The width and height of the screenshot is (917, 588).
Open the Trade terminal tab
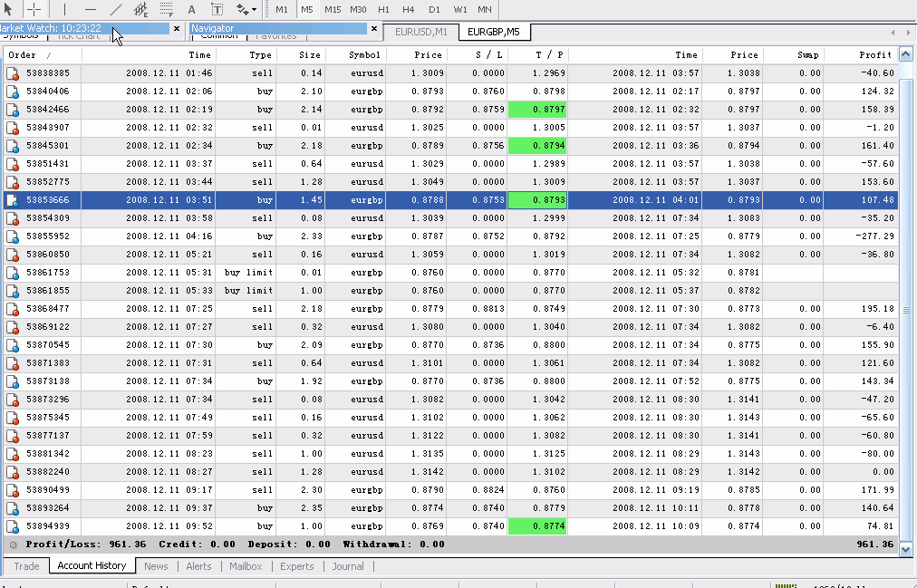[26, 566]
